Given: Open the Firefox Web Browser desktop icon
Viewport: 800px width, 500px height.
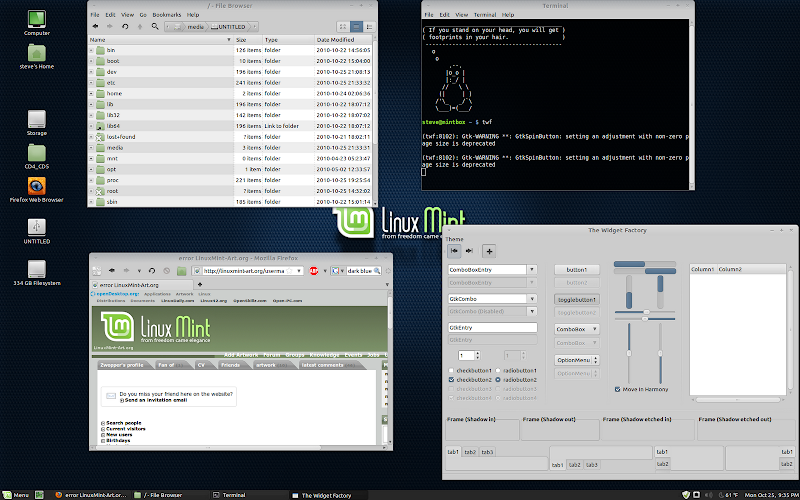Looking at the screenshot, I should tap(37, 187).
